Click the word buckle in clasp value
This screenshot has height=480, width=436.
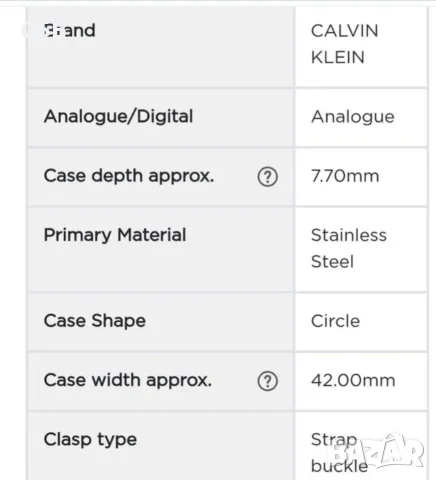[x=339, y=466]
